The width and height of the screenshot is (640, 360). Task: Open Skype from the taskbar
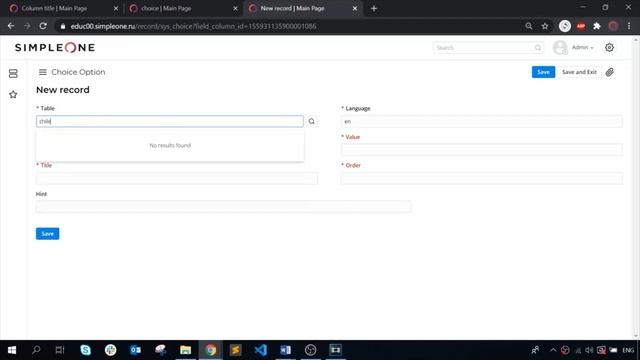pos(85,350)
